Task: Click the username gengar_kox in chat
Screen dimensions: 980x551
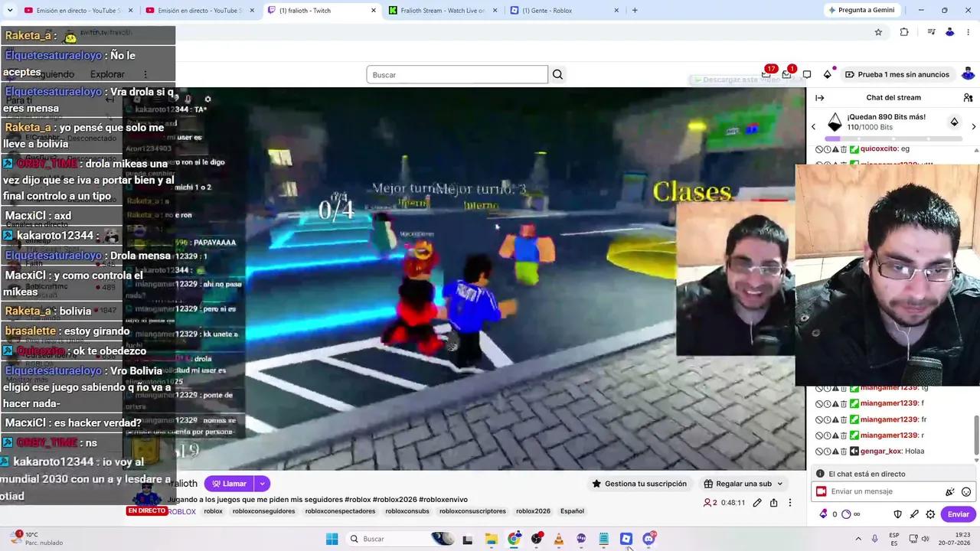Action: [x=881, y=452]
